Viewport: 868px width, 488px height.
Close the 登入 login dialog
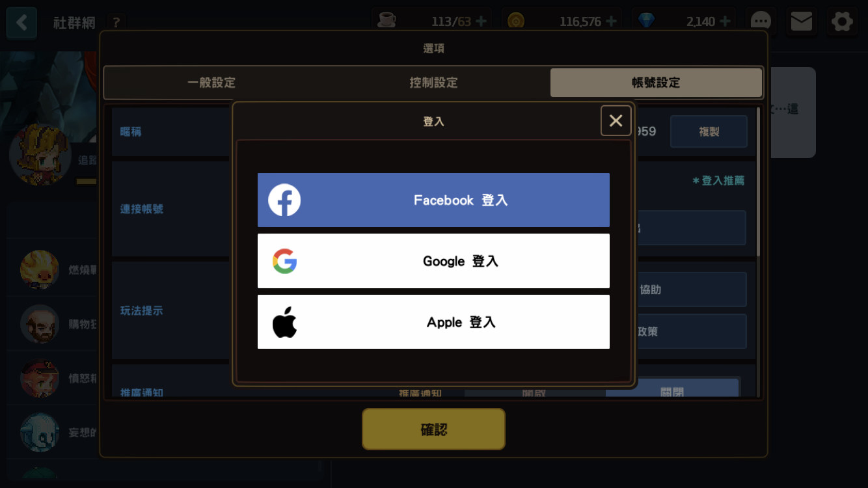coord(616,120)
